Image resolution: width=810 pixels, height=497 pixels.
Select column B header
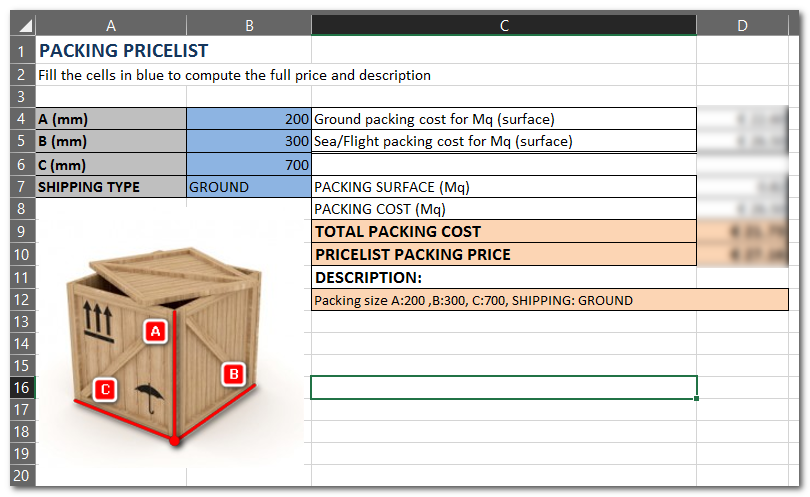(249, 25)
